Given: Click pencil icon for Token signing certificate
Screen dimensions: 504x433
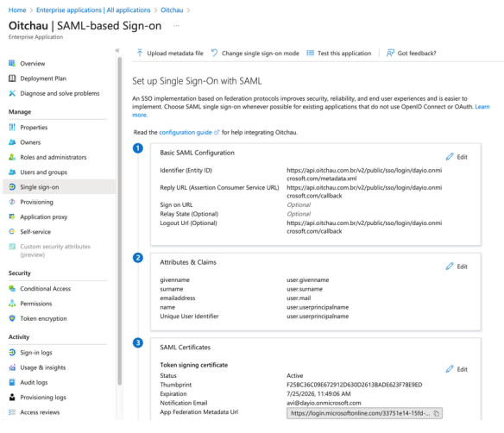Looking at the screenshot, I should (450, 369).
